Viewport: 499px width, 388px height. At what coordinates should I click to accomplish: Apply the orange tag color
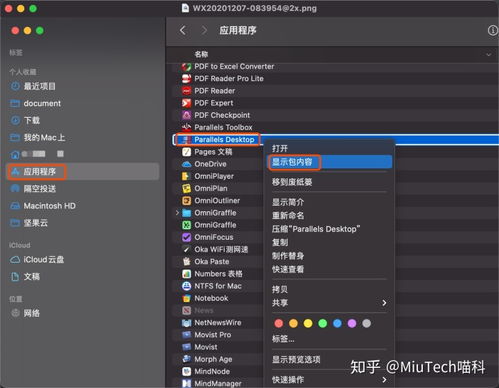click(x=293, y=323)
